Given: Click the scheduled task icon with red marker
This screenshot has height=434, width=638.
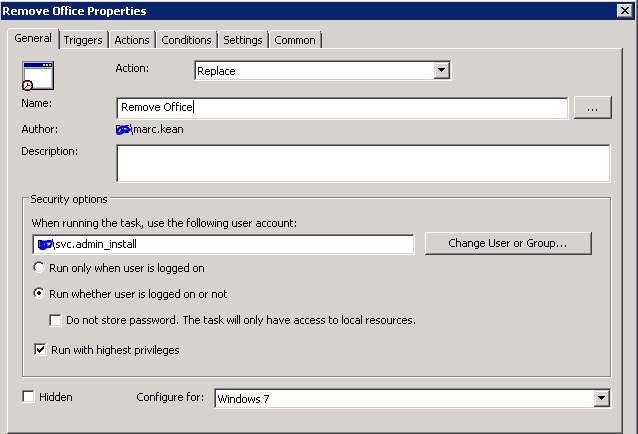Looking at the screenshot, I should 37,76.
